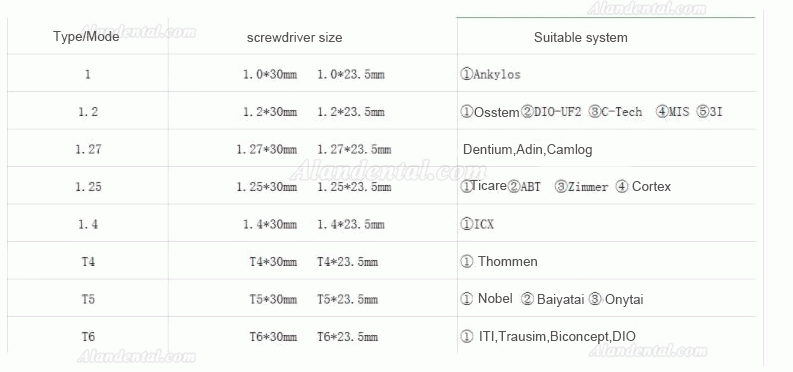Viewport: 793px width, 372px height.
Task: Select the 1.4*23.5mm size cell
Action: (x=350, y=224)
